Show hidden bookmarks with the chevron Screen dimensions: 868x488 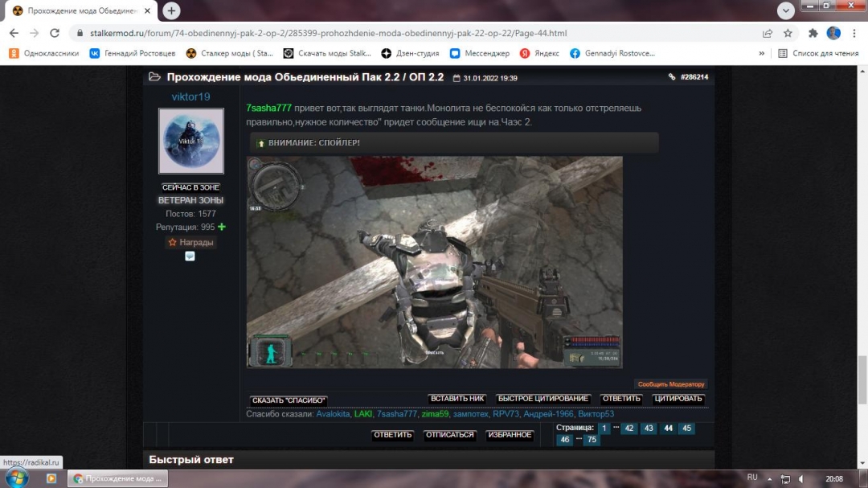click(x=762, y=53)
